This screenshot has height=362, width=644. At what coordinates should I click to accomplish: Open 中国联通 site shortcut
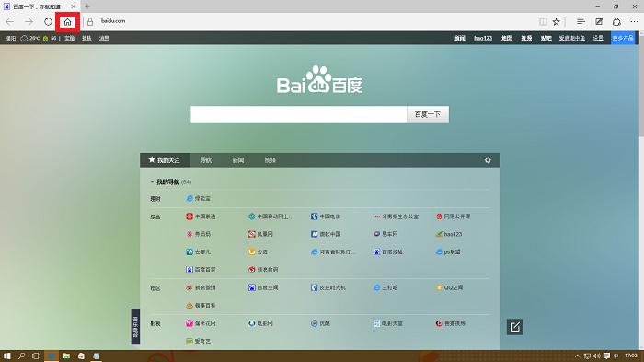[201, 216]
